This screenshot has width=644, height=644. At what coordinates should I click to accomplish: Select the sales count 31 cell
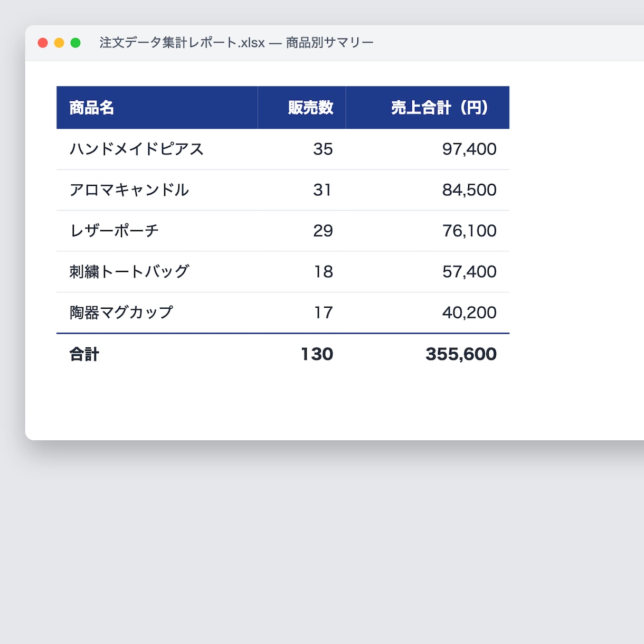(x=302, y=190)
